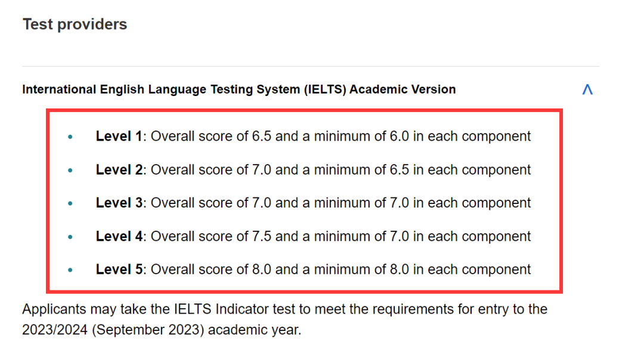Image resolution: width=644 pixels, height=350 pixels.
Task: Click the '2023/2024 (September 2023) academic year' line
Action: pos(162,330)
